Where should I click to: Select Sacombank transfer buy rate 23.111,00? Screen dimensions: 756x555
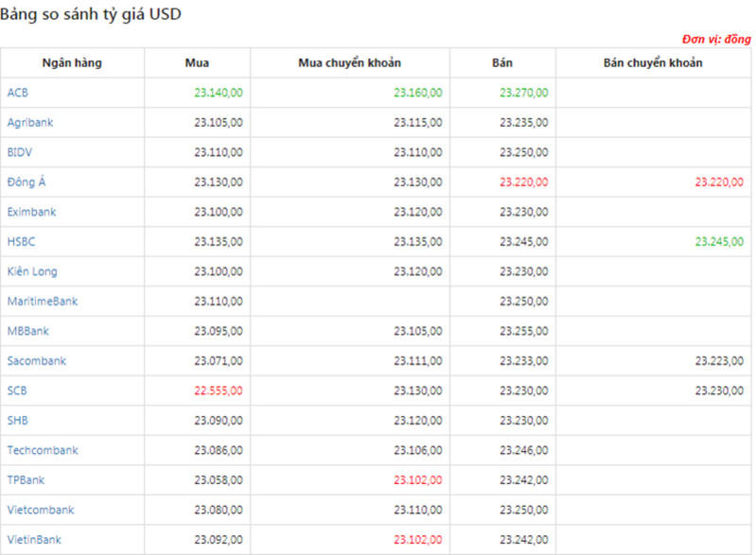pos(418,361)
